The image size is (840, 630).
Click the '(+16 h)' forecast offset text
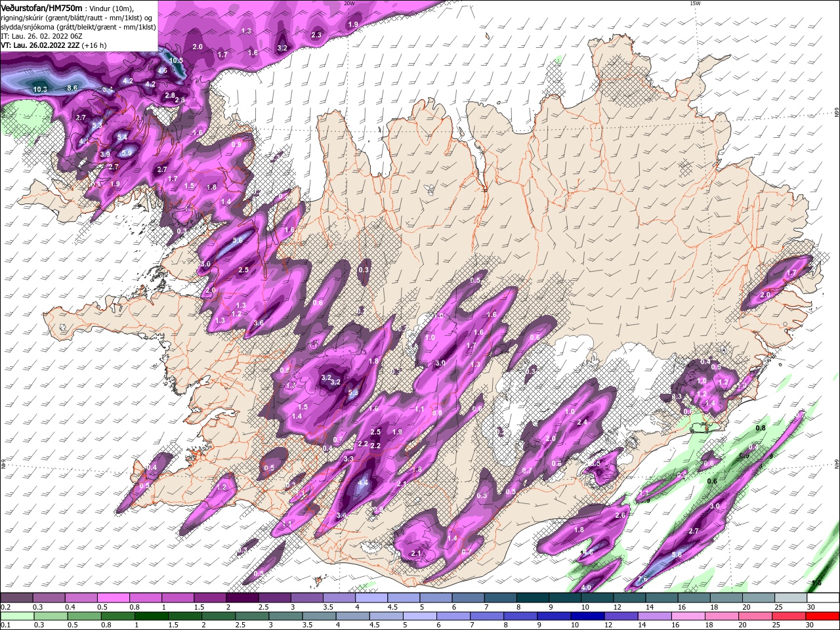click(94, 45)
